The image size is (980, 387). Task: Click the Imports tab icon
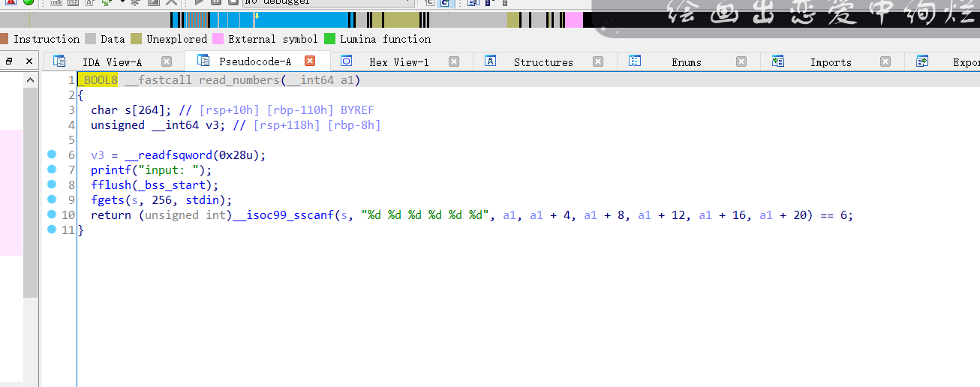[x=778, y=61]
